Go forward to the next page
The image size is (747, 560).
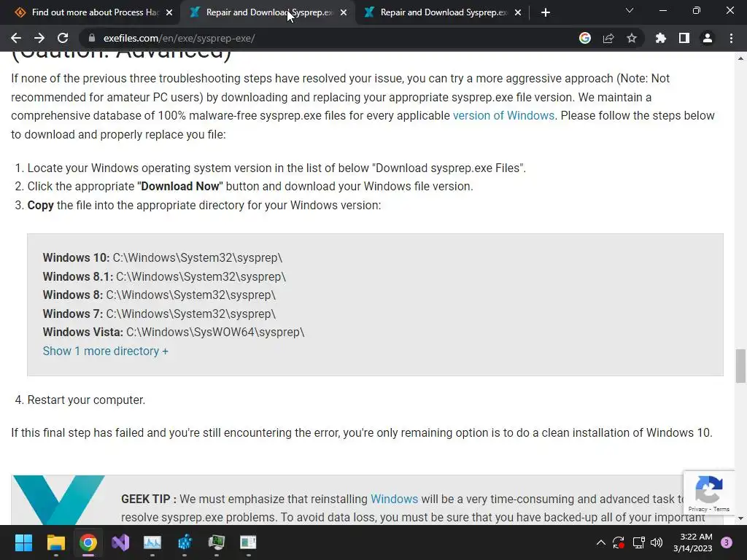[39, 38]
